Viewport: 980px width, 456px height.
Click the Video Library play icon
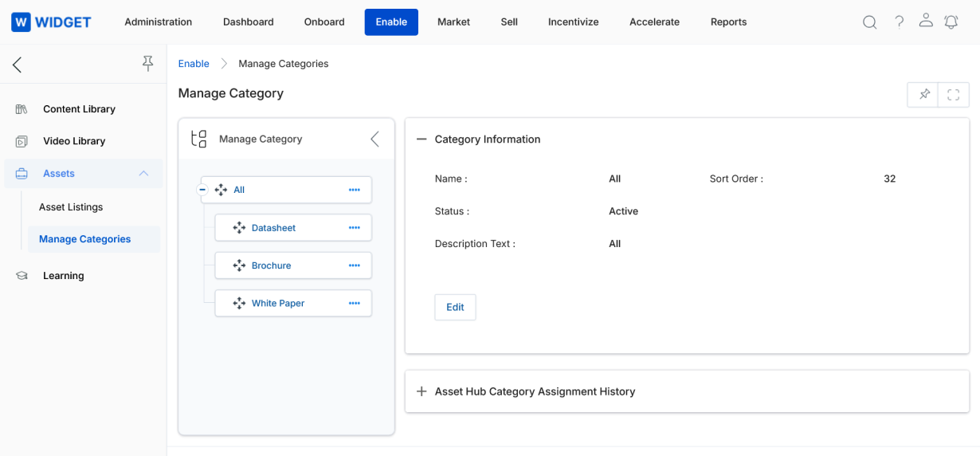click(22, 141)
